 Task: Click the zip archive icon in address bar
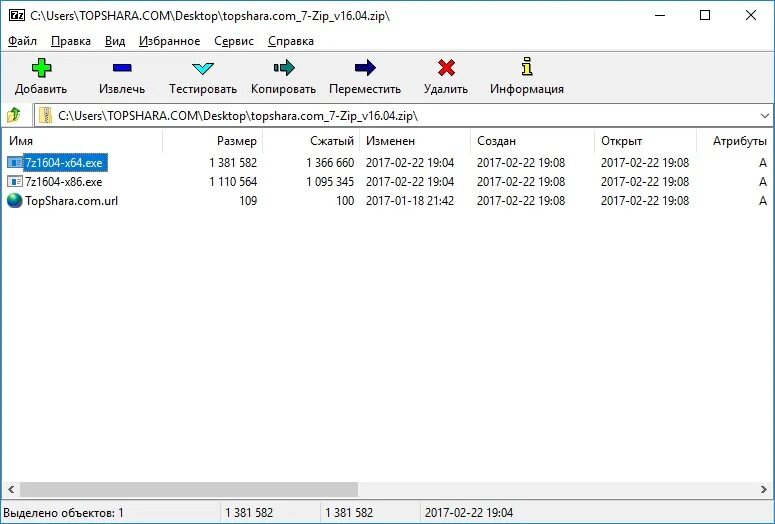45,116
